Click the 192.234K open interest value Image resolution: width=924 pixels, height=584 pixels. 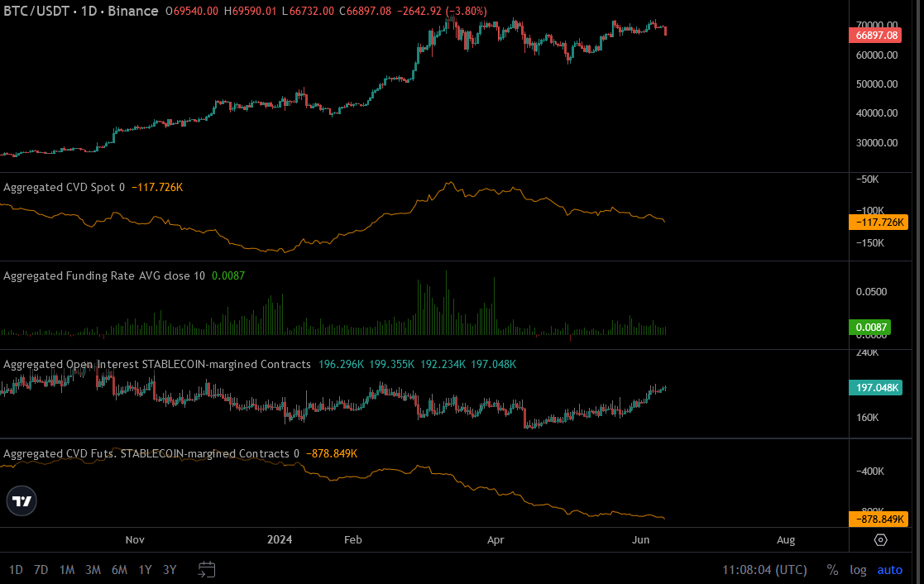443,364
